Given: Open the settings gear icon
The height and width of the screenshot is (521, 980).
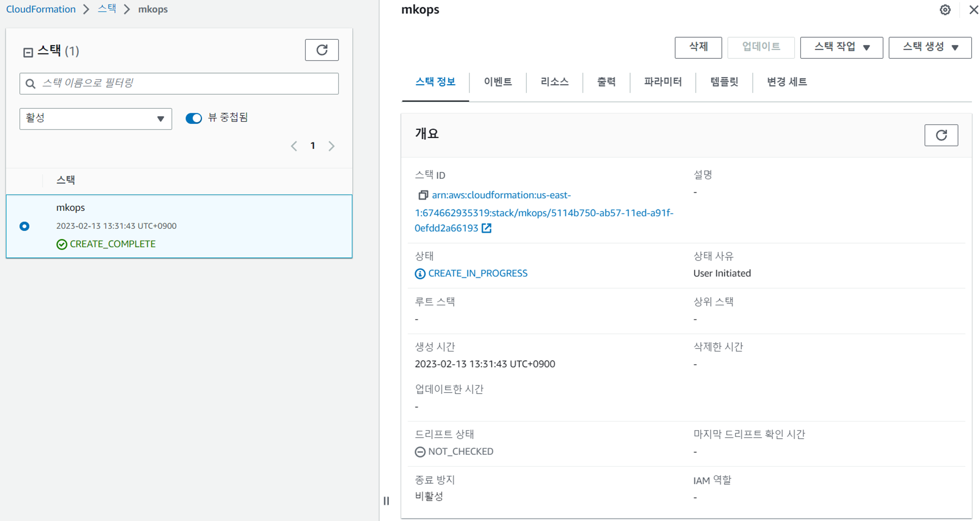Looking at the screenshot, I should pyautogui.click(x=945, y=10).
